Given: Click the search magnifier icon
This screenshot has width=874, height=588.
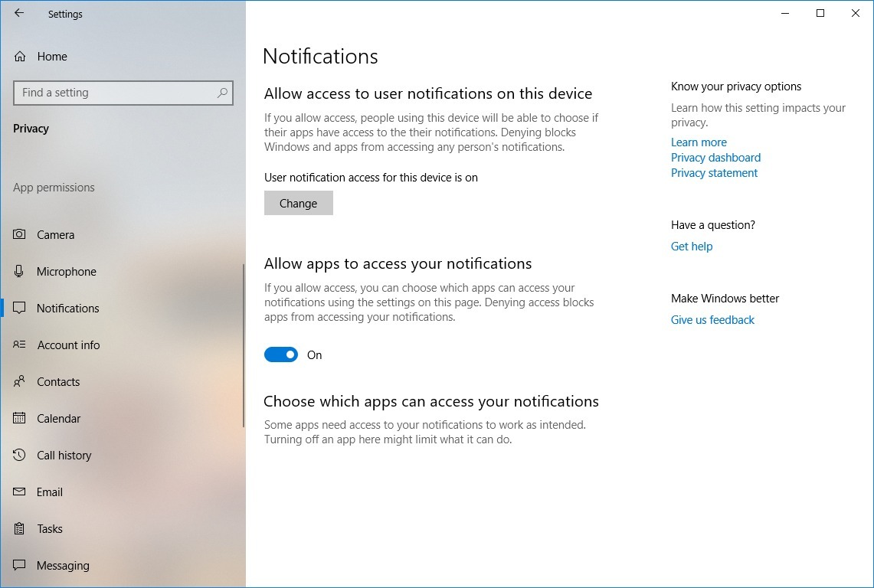Looking at the screenshot, I should click(x=222, y=93).
